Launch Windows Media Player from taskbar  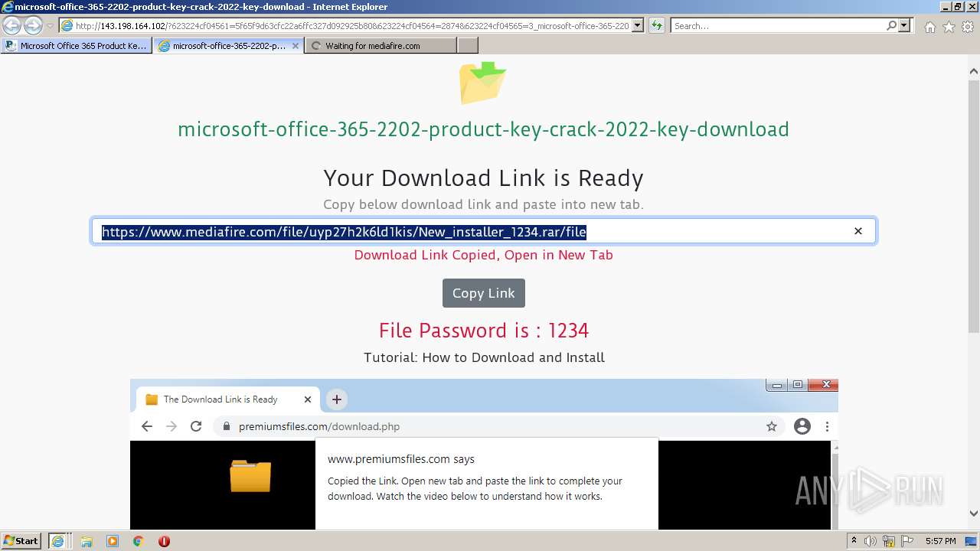click(x=113, y=541)
